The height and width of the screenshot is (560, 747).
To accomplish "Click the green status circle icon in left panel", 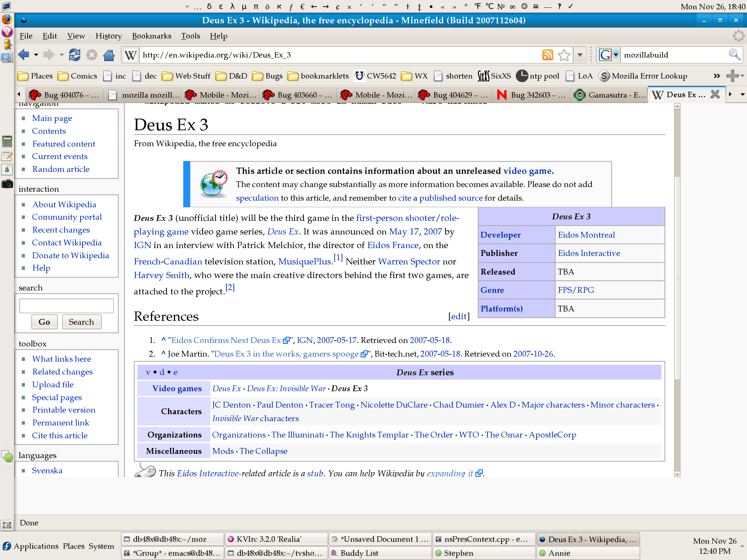I will coord(8,457).
